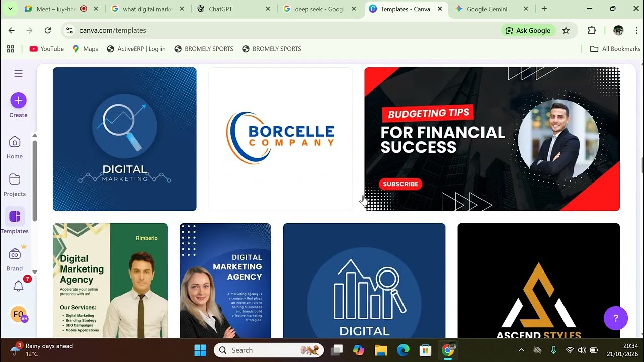Open the FO account avatar

pos(19,315)
